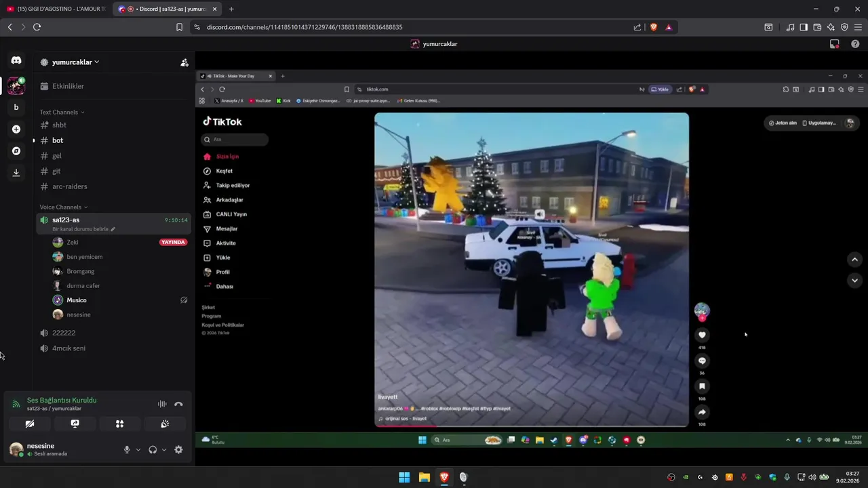Click the Brave Shields lion icon

tap(654, 27)
